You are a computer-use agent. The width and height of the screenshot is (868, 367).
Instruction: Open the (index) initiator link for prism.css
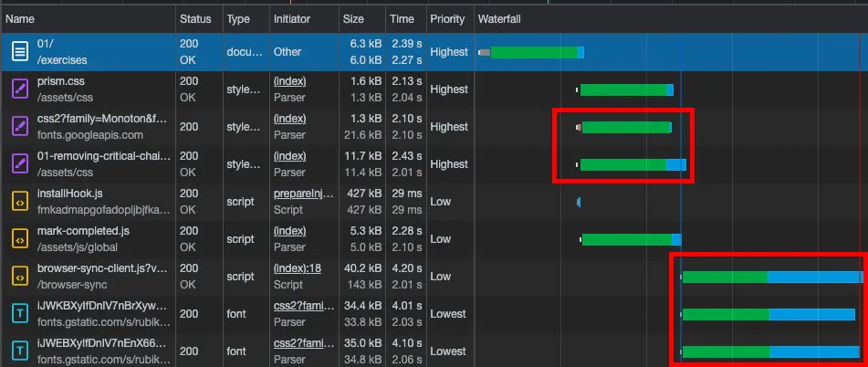(289, 82)
